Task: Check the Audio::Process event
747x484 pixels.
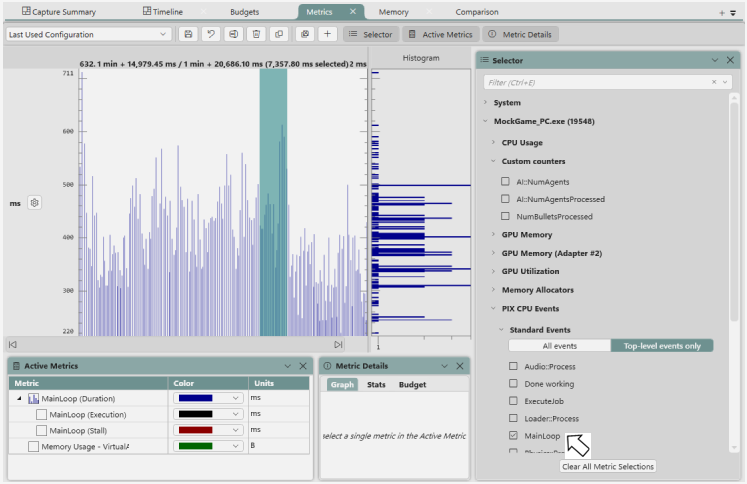Action: 513,366
